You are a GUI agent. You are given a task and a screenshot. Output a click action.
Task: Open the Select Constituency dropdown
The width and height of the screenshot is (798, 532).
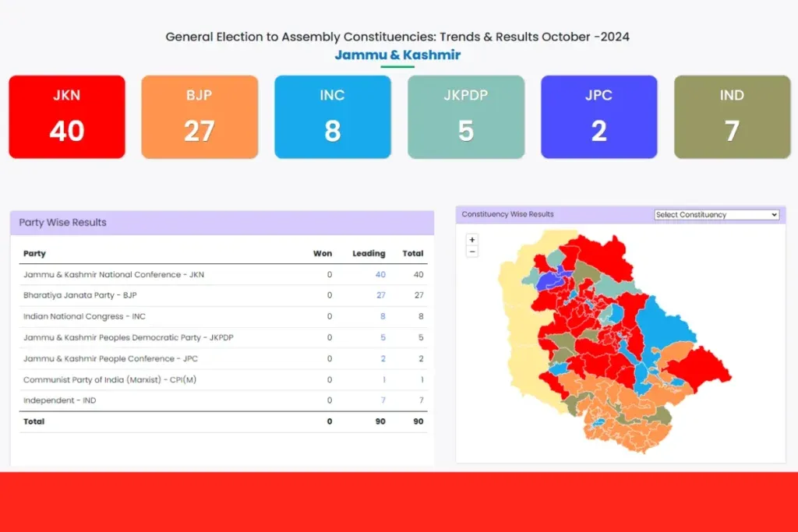click(717, 215)
